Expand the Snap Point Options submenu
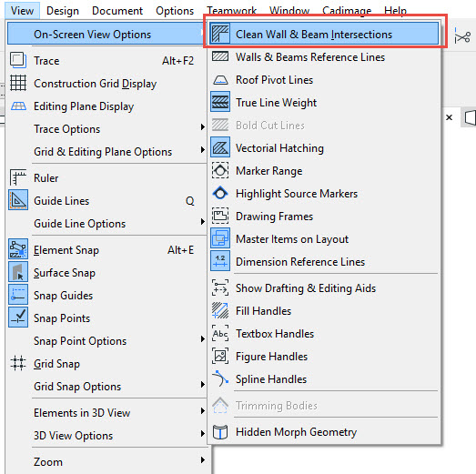 (x=107, y=341)
